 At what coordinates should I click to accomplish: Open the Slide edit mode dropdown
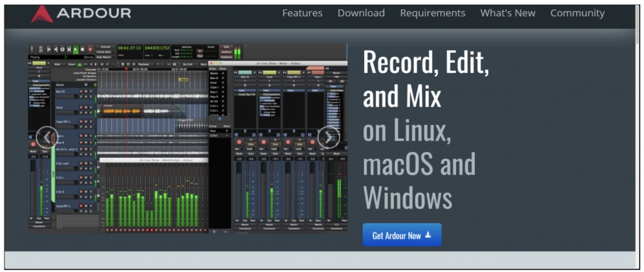[x=58, y=64]
